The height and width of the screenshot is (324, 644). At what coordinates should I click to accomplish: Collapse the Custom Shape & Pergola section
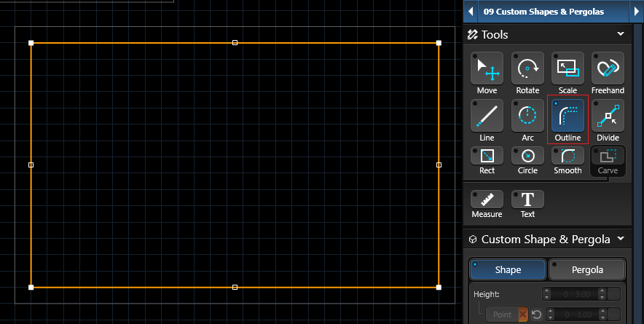click(620, 239)
